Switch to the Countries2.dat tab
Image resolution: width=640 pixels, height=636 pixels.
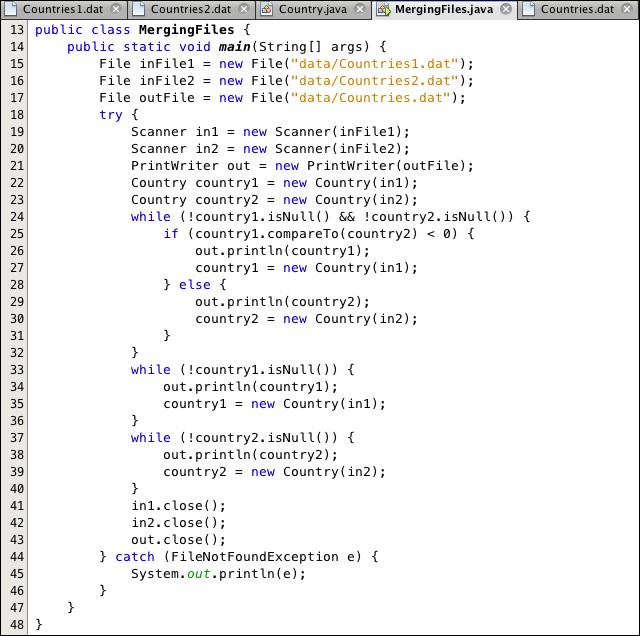(x=191, y=9)
